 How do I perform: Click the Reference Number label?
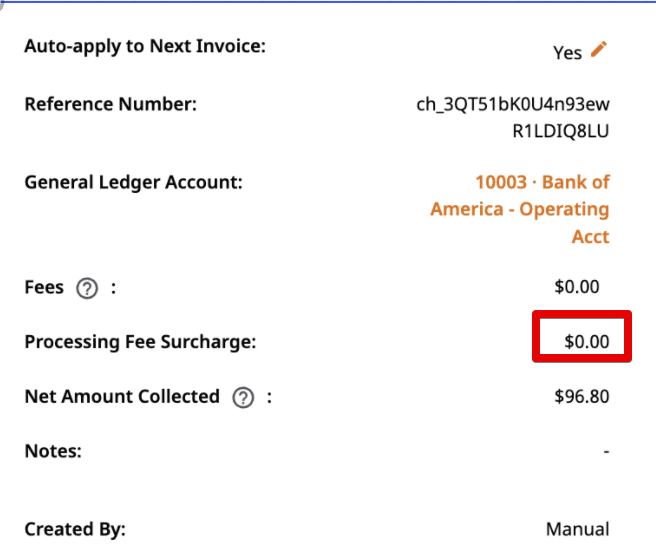111,104
